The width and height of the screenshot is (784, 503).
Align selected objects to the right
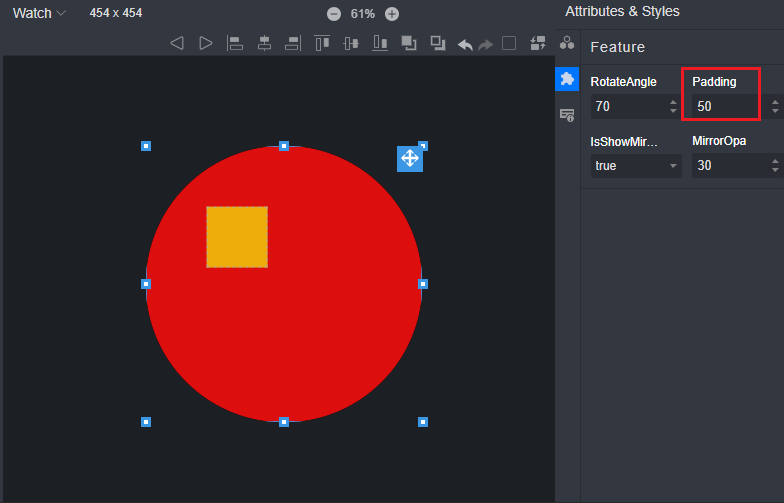click(293, 43)
